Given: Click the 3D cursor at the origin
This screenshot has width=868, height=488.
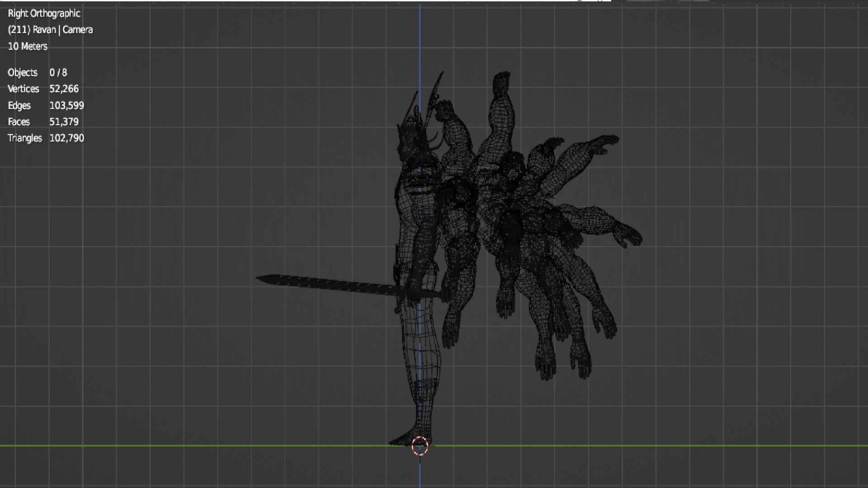Looking at the screenshot, I should [420, 446].
